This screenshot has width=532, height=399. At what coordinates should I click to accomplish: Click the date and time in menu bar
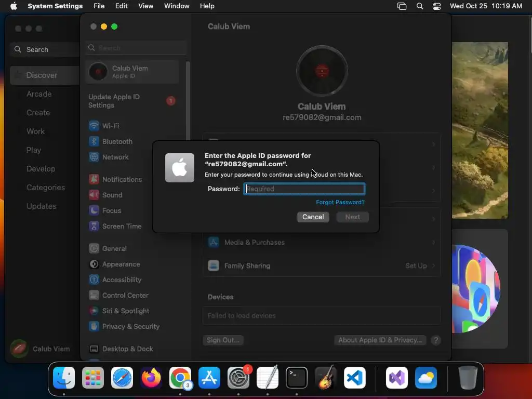coord(486,6)
